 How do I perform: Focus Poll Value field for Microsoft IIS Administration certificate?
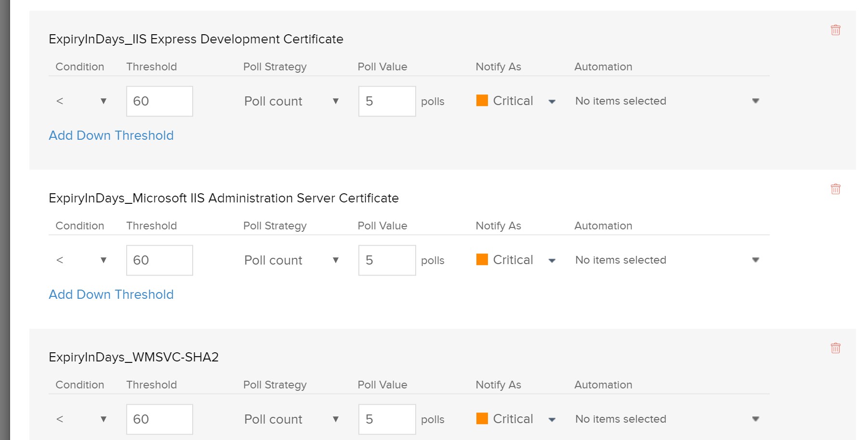pos(387,260)
